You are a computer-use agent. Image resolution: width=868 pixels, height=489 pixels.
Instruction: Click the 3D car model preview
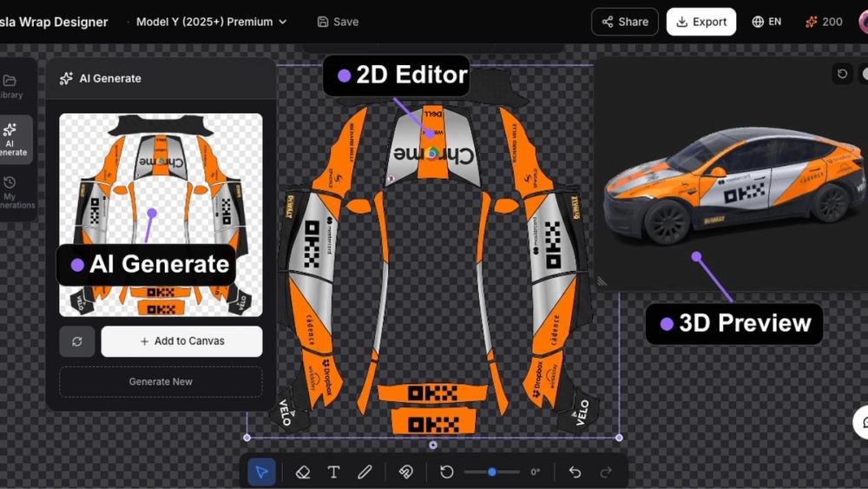point(733,186)
